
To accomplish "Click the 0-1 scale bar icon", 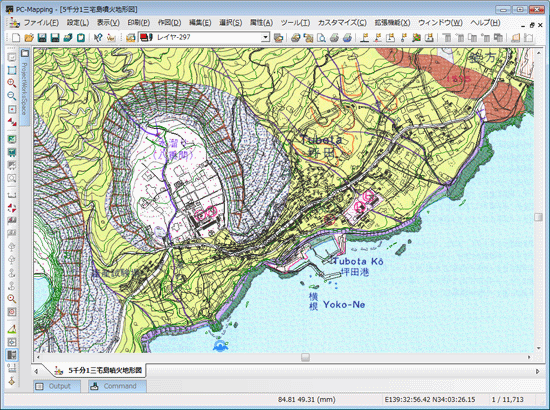I will click(x=12, y=368).
